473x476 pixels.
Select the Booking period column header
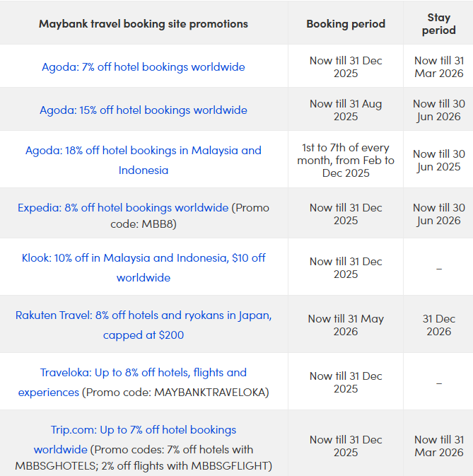click(346, 24)
